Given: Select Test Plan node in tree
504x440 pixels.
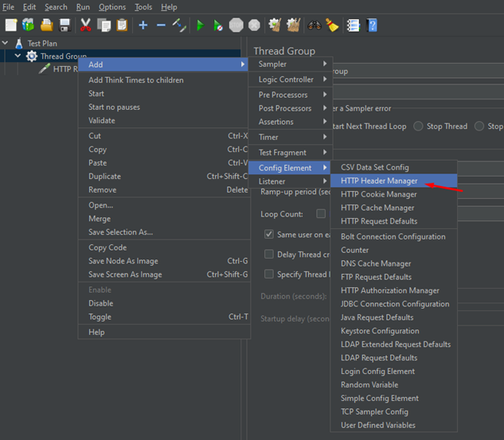Looking at the screenshot, I should click(41, 44).
